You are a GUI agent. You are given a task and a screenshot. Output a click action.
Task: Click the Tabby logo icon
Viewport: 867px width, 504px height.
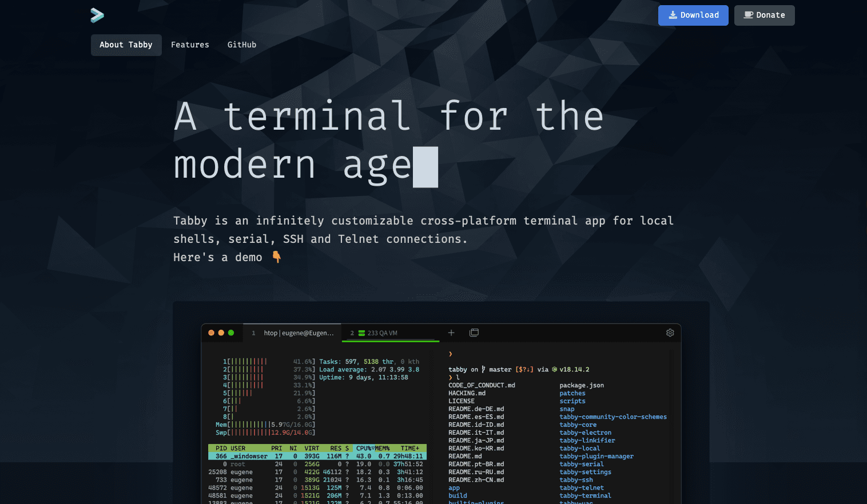point(97,15)
